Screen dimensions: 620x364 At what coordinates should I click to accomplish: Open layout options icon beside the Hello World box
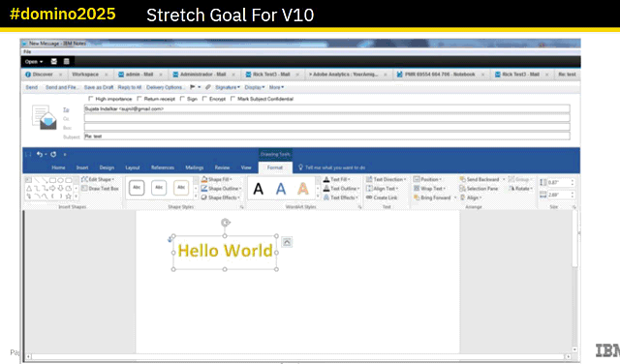click(287, 242)
